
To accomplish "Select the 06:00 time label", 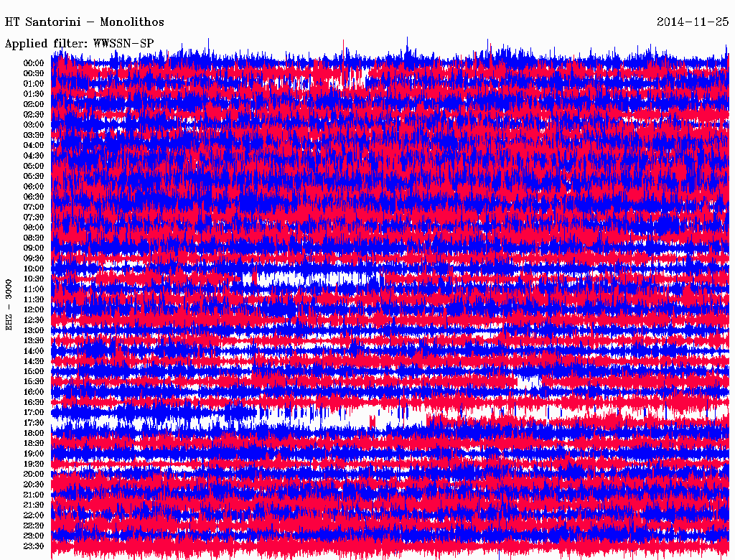I will pyautogui.click(x=34, y=187).
